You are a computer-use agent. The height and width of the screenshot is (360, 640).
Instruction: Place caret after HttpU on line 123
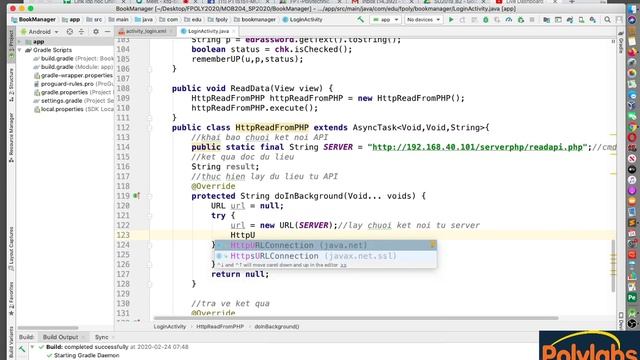pyautogui.click(x=255, y=235)
